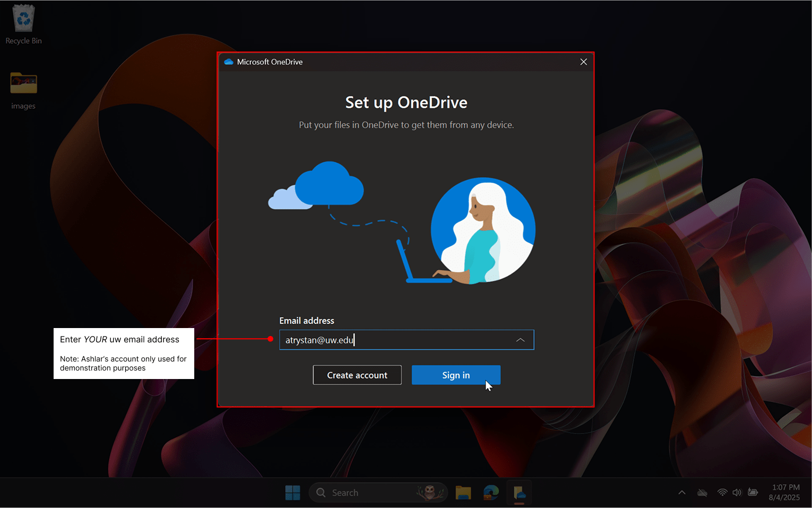Open File Explorer from the taskbar

[x=463, y=493]
